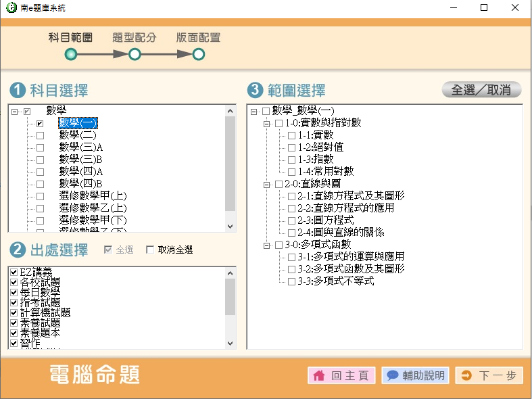Screen dimensions: 532x399
Task: Click the 版面配置 step circle
Action: (x=199, y=54)
